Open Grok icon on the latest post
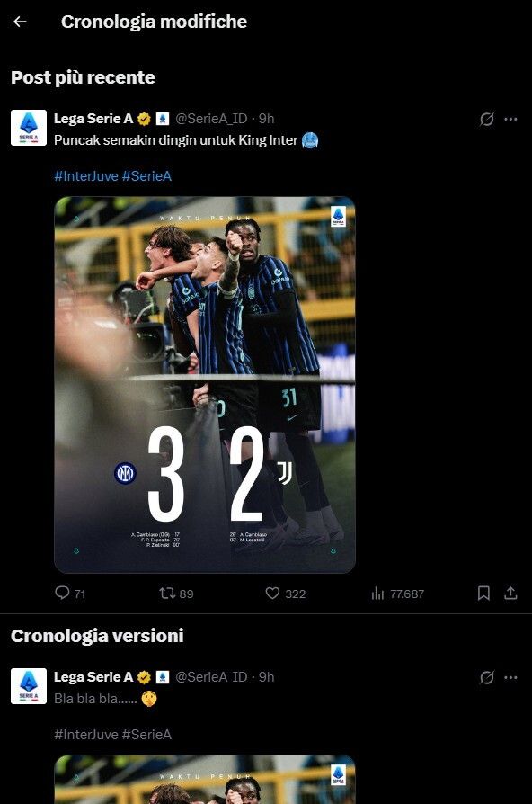Image resolution: width=532 pixels, height=804 pixels. [x=486, y=119]
